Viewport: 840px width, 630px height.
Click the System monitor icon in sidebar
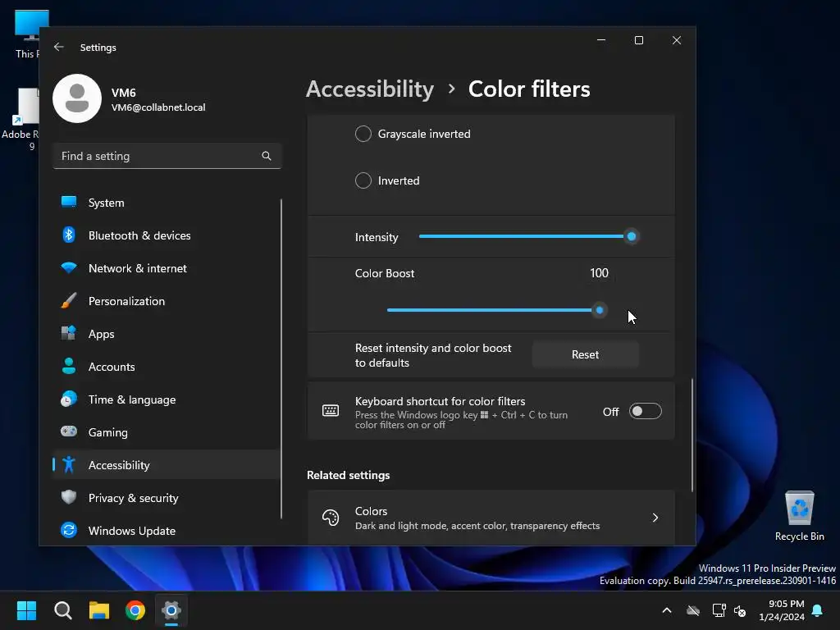[x=69, y=203]
